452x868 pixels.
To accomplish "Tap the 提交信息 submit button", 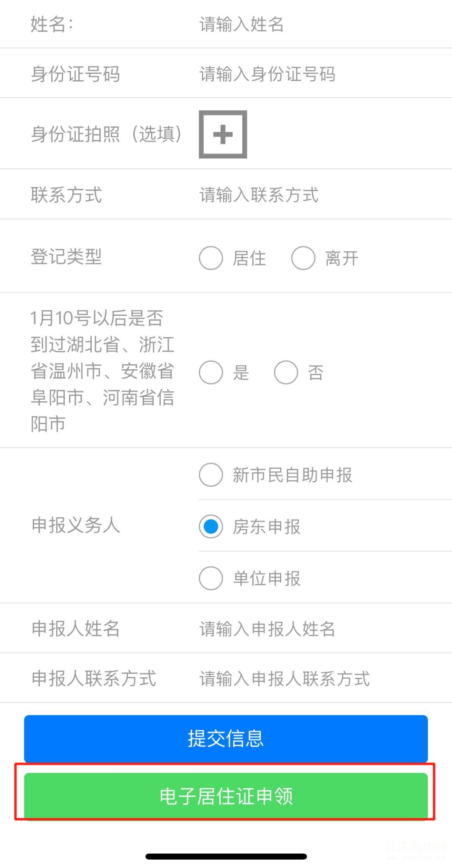I will (225, 738).
